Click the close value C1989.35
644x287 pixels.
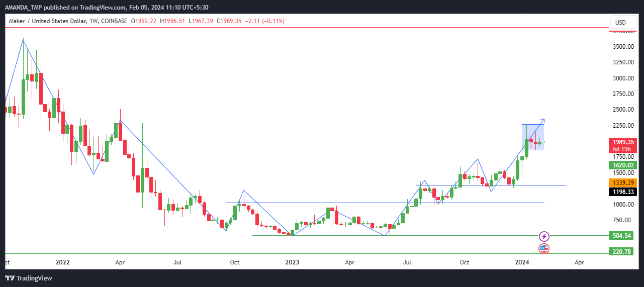point(230,21)
